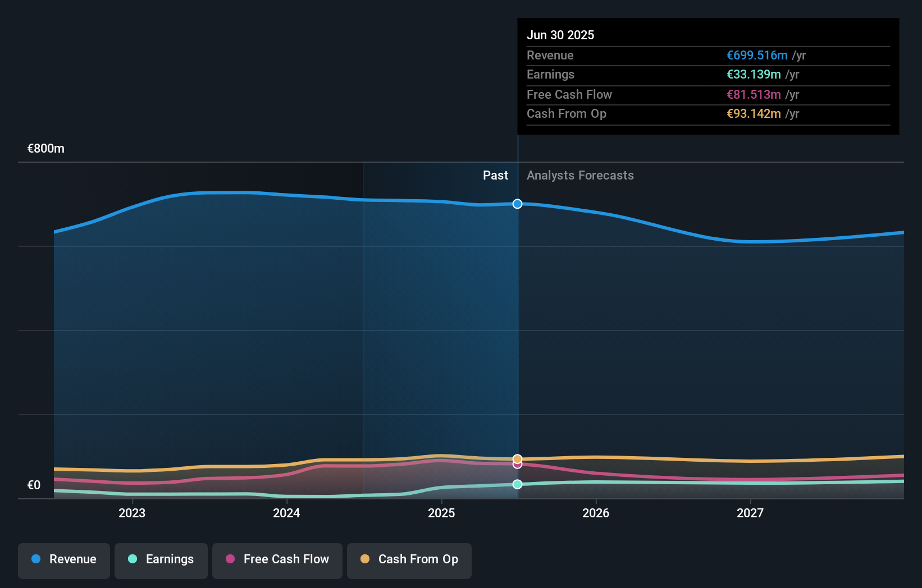Toggle the Earnings series legend

tap(161, 560)
